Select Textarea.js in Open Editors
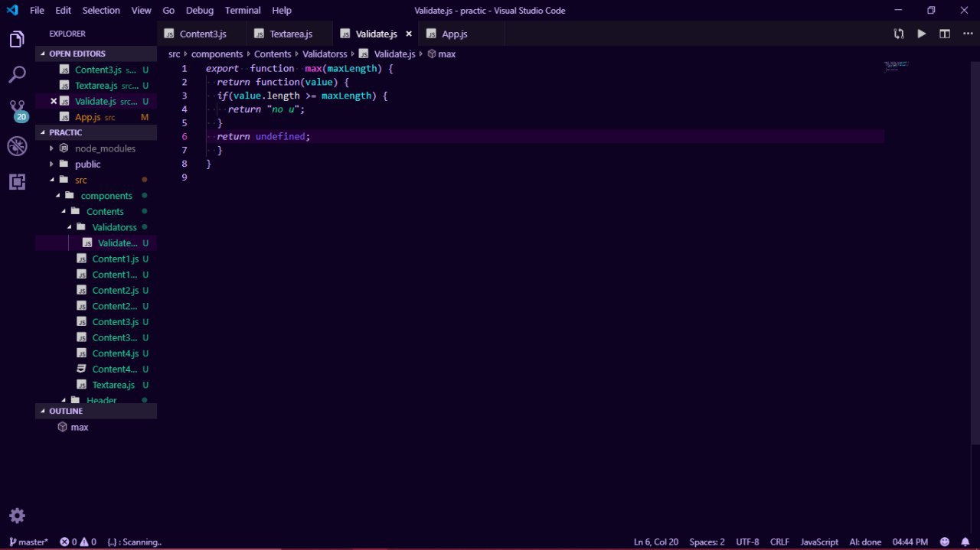 [x=96, y=86]
